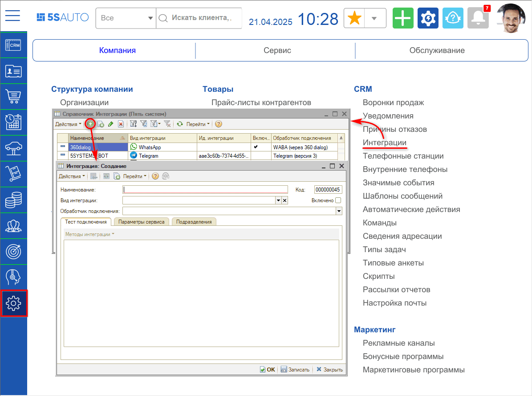Open the Все filter dropdown near search
The image size is (532, 396).
[126, 18]
